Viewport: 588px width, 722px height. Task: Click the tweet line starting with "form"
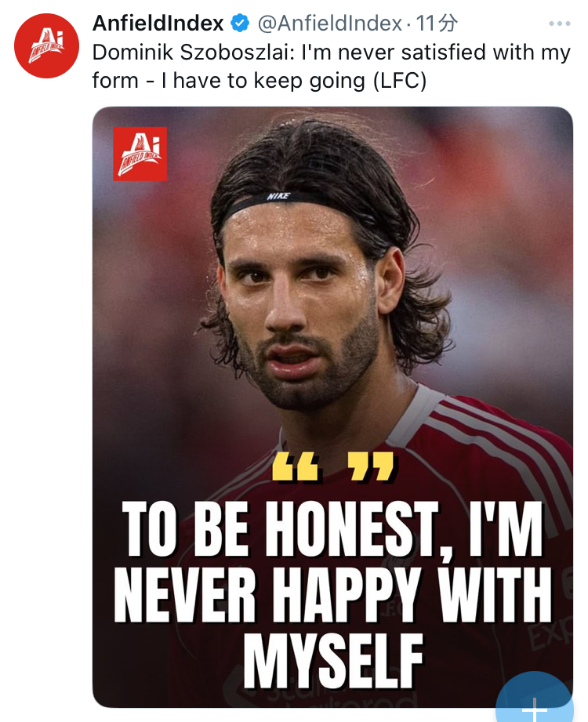point(259,80)
